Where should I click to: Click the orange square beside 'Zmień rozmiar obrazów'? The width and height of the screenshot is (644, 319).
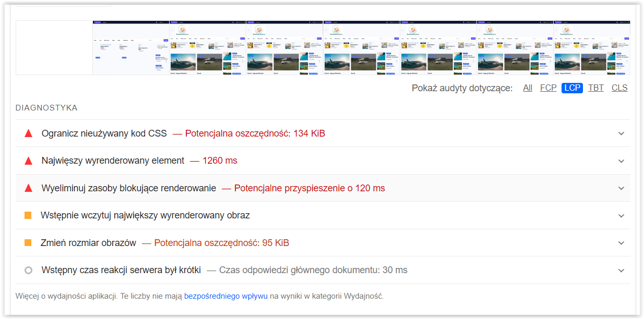(28, 243)
